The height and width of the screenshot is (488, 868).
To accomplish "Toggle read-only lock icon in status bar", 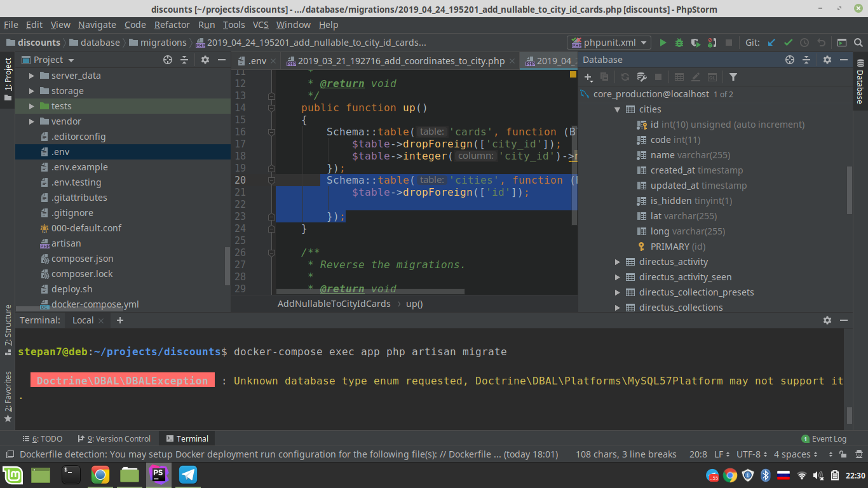I will click(x=842, y=454).
